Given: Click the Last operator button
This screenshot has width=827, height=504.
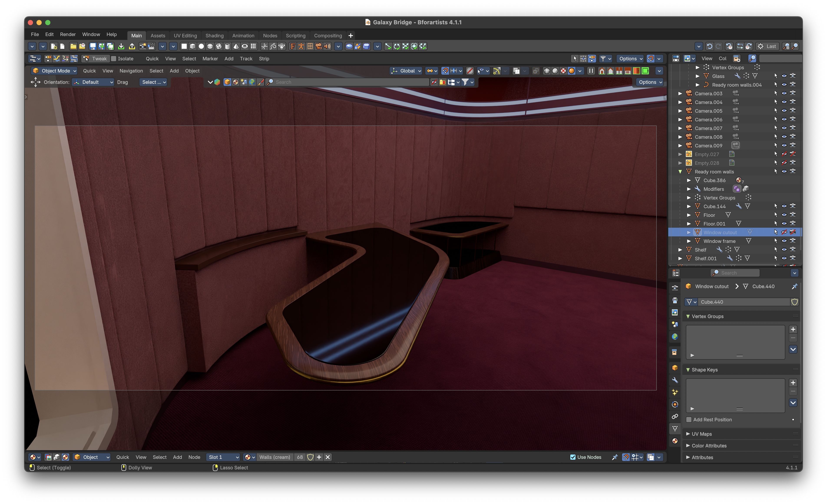Looking at the screenshot, I should [767, 46].
